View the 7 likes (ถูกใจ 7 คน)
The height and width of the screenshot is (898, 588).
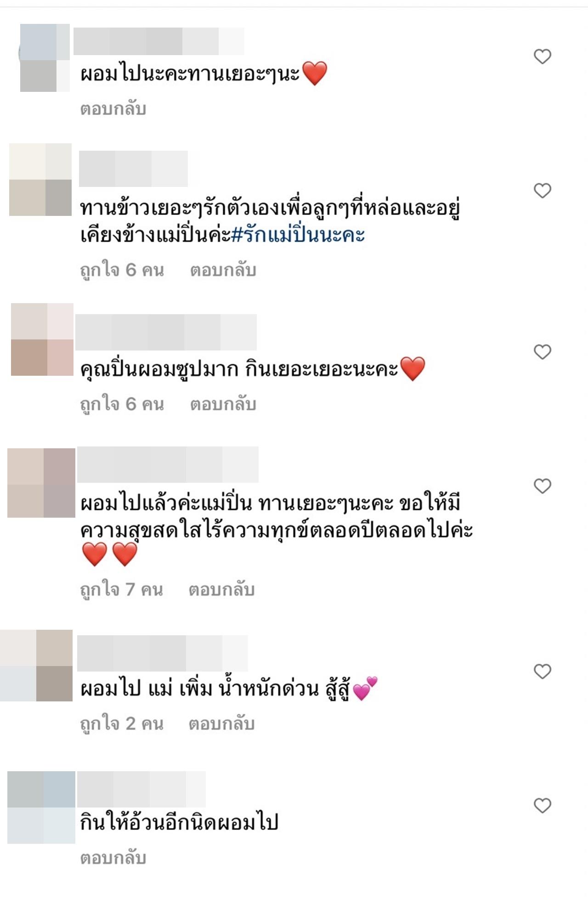122,589
